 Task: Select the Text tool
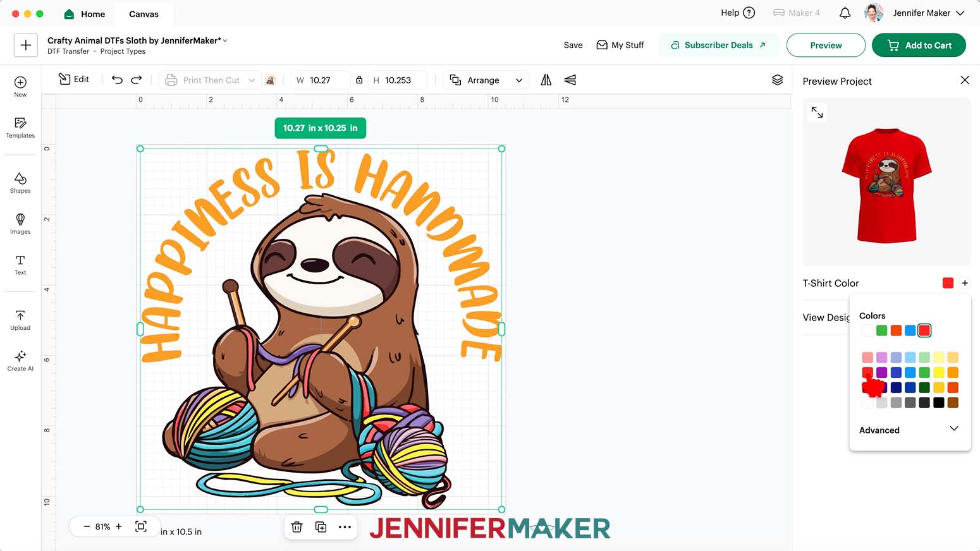tap(20, 265)
